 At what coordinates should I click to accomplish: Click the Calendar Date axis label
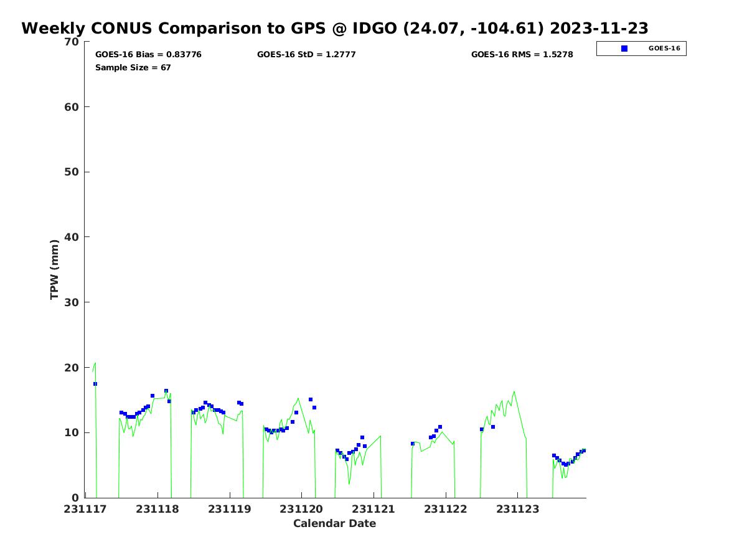pyautogui.click(x=335, y=523)
